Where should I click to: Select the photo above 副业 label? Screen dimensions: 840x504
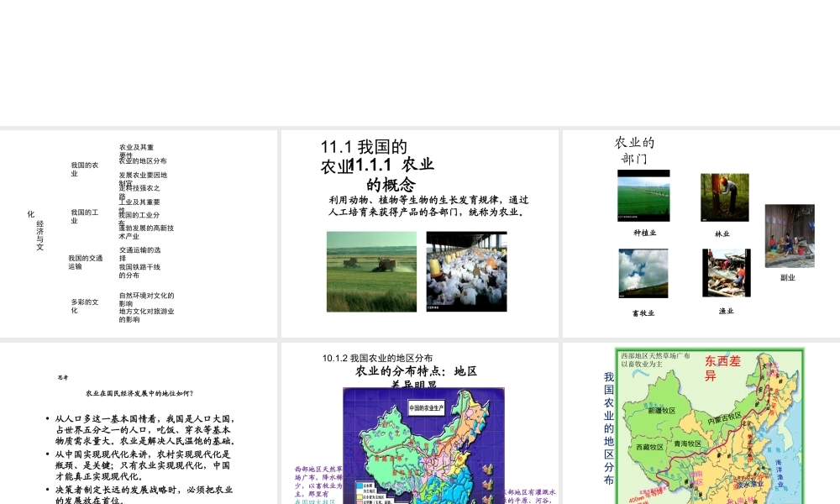click(790, 236)
